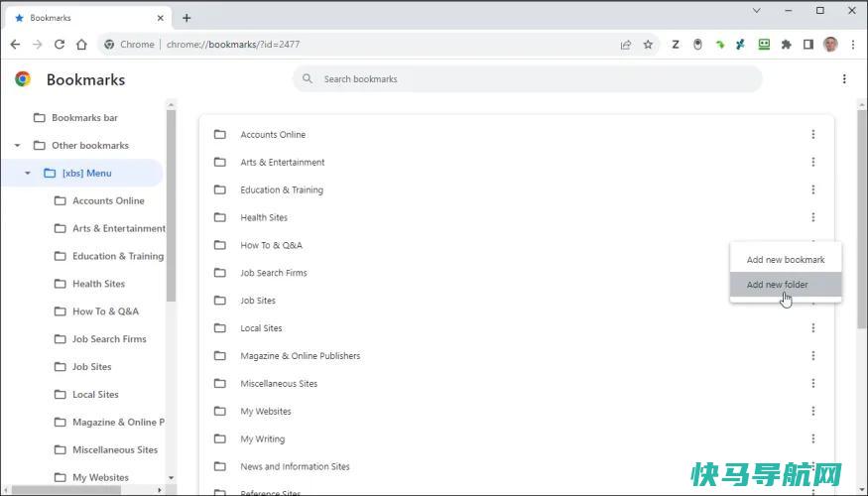868x496 pixels.
Task: Select Job Search Firms in sidebar tree
Action: coord(109,339)
